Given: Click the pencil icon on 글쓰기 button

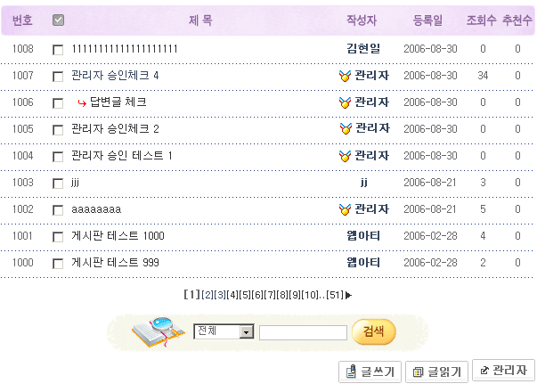Looking at the screenshot, I should click(351, 372).
